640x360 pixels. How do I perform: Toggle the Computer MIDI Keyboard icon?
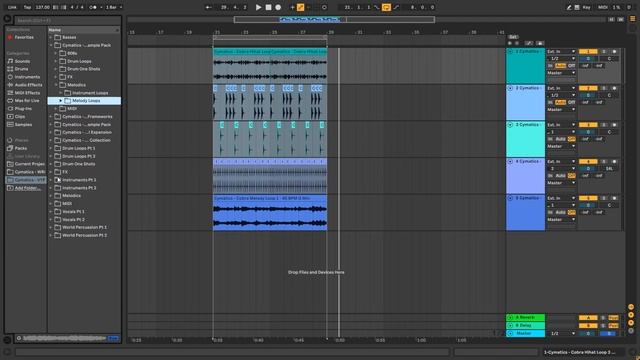tap(577, 7)
